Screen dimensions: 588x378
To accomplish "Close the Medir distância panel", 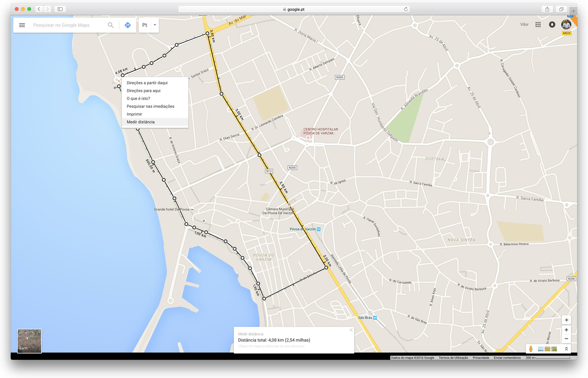I will [x=351, y=330].
